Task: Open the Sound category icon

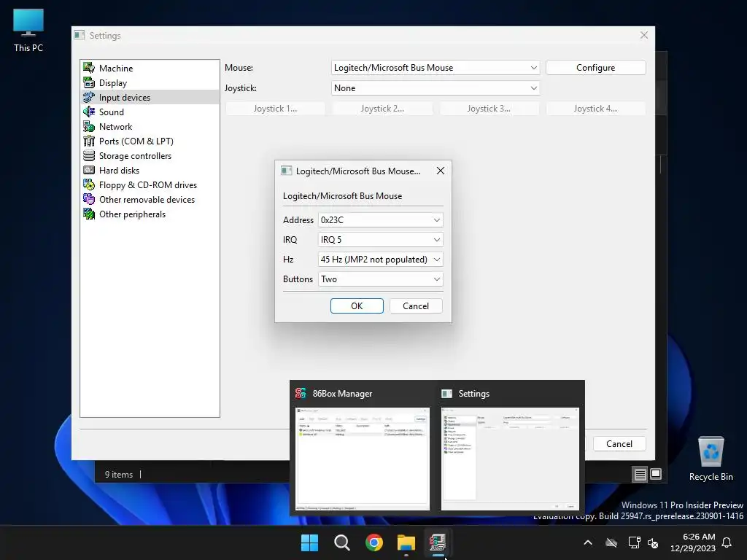Action: pos(89,112)
